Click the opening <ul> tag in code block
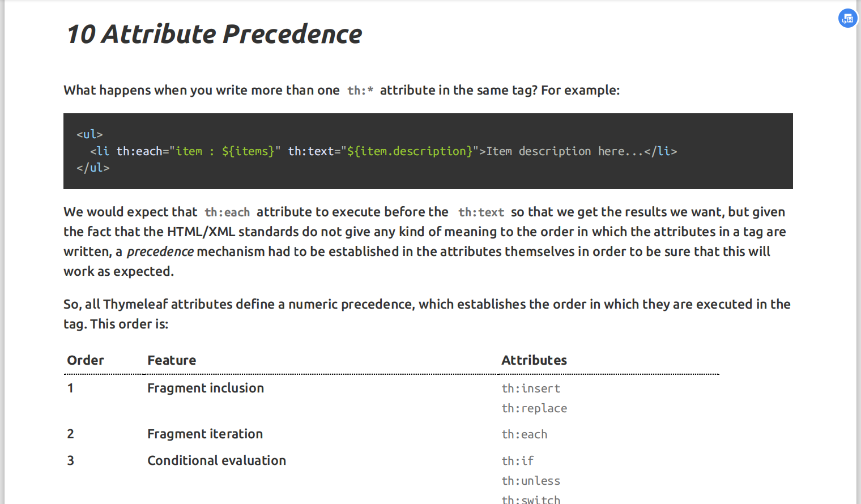 point(89,134)
